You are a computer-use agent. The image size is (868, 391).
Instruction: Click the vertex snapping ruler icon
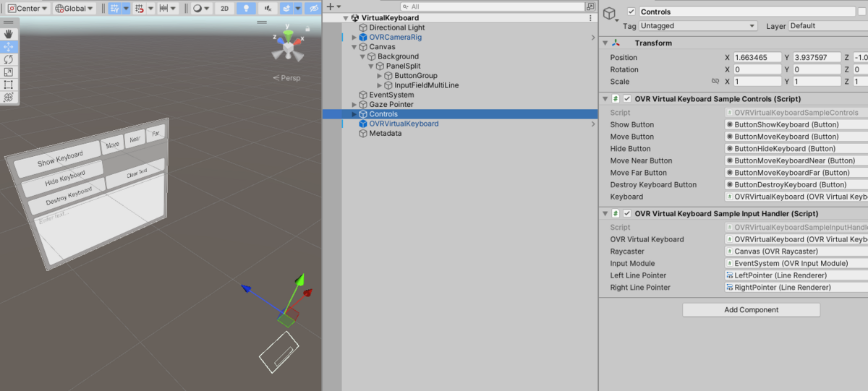[164, 9]
